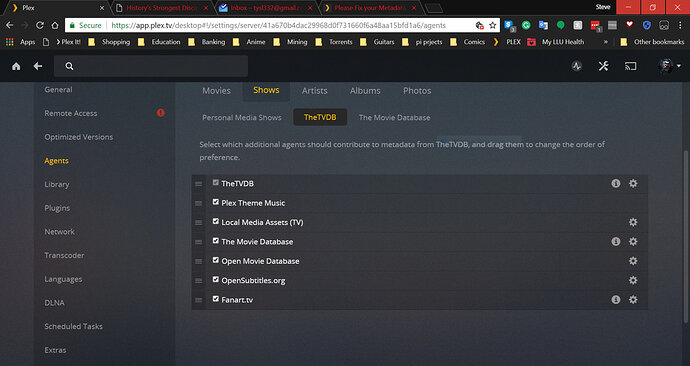
Task: Uncheck the Plex Theme Music agent
Action: click(216, 202)
